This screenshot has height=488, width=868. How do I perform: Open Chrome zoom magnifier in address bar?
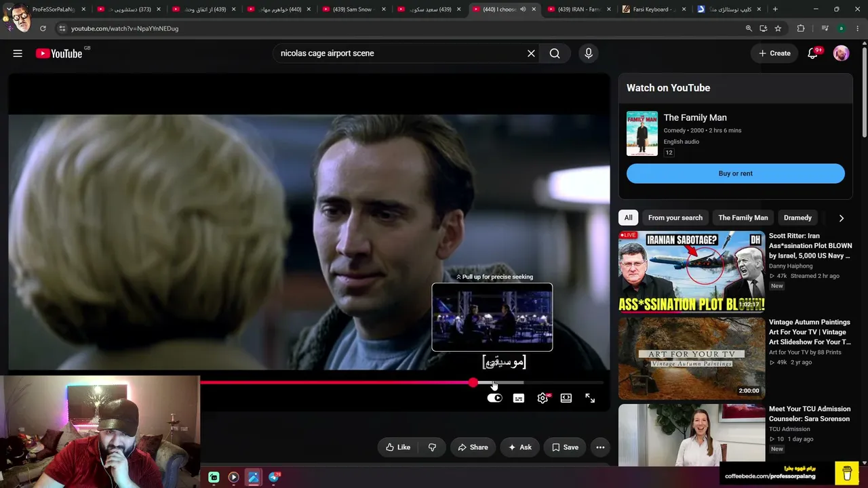[x=749, y=28]
